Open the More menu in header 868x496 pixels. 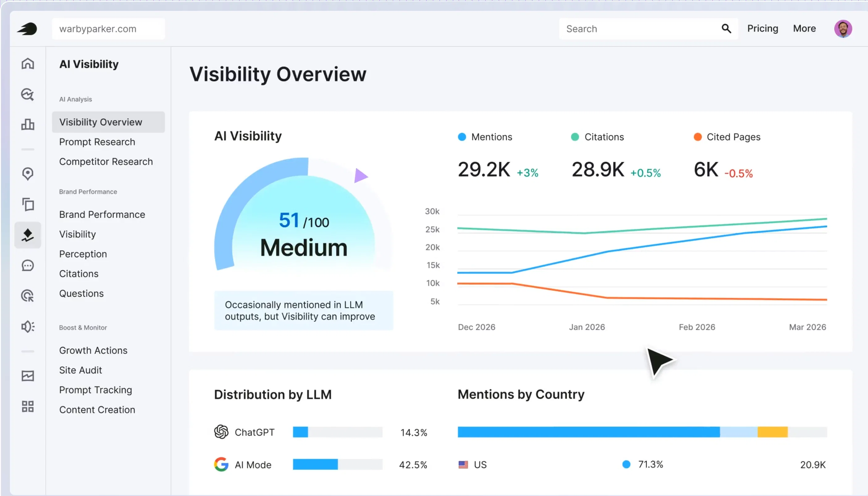pos(804,28)
